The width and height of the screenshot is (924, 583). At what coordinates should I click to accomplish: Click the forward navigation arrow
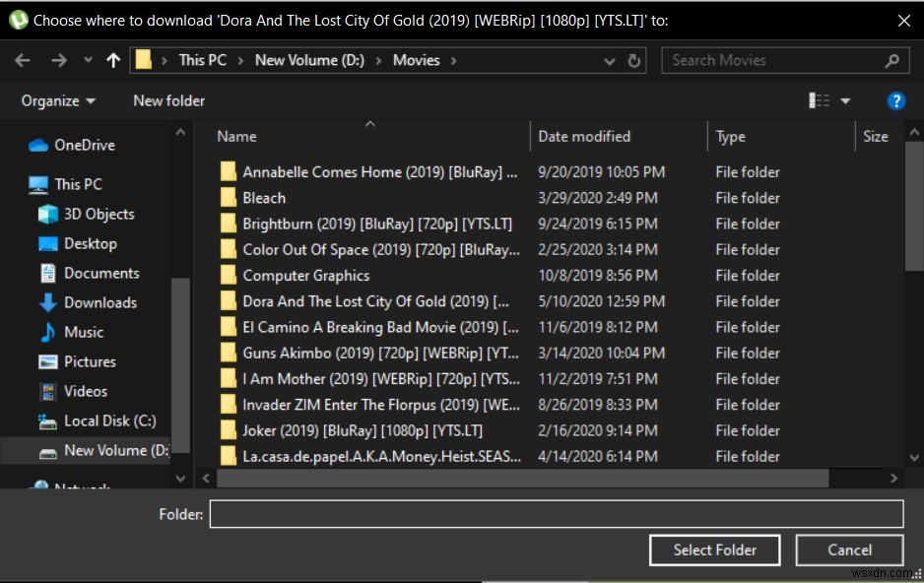coord(59,60)
